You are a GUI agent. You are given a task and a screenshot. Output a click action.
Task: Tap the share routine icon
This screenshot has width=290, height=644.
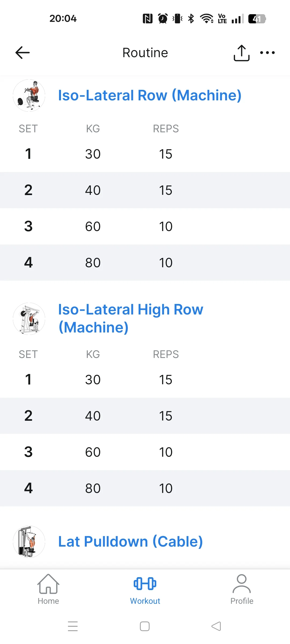click(x=241, y=53)
